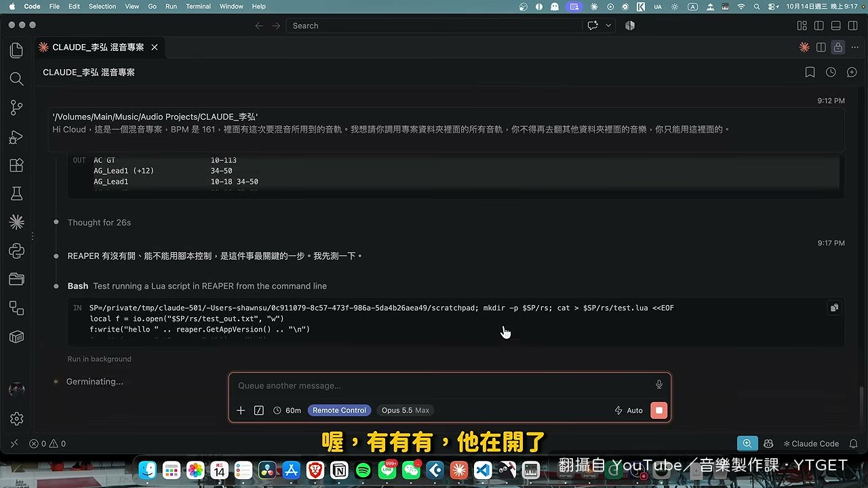This screenshot has height=488, width=868.
Task: Toggle the secondary side bar layout button
Action: point(852,26)
